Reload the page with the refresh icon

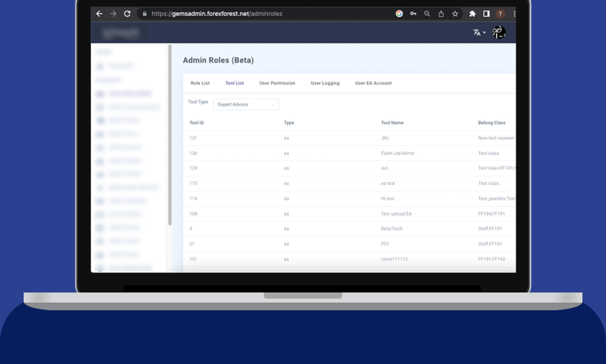click(127, 14)
